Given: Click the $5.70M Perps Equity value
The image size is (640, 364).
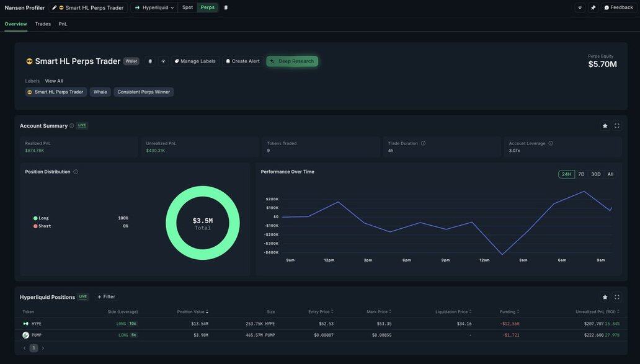Looking at the screenshot, I should click(x=602, y=64).
